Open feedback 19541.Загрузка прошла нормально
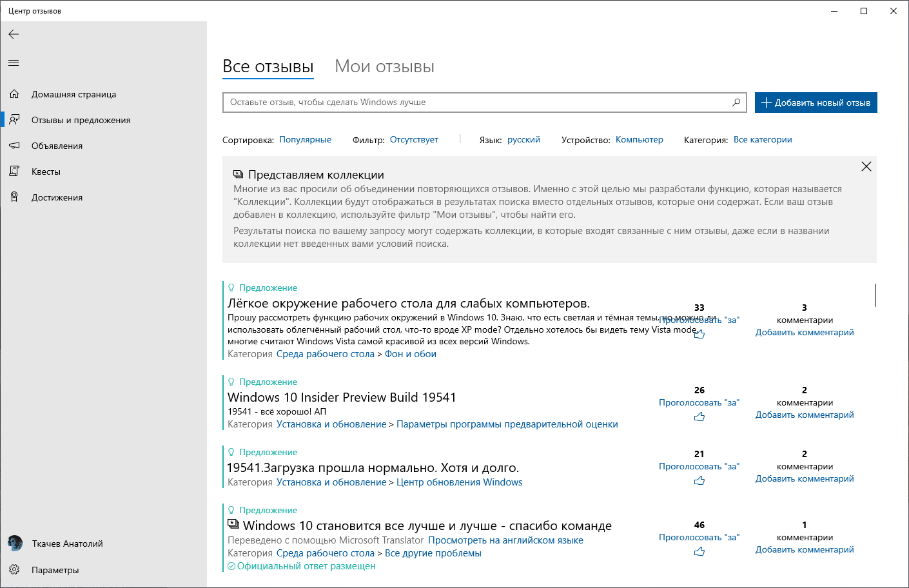This screenshot has width=909, height=588. click(373, 468)
